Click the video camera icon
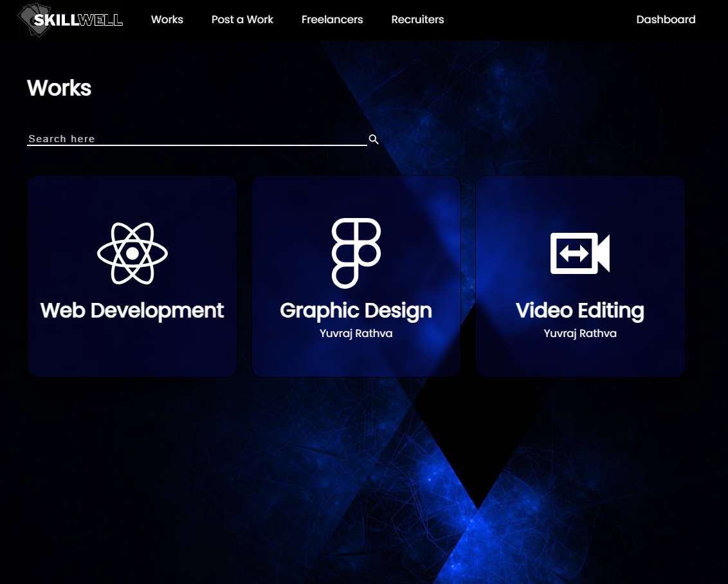The width and height of the screenshot is (728, 584). coord(580,253)
